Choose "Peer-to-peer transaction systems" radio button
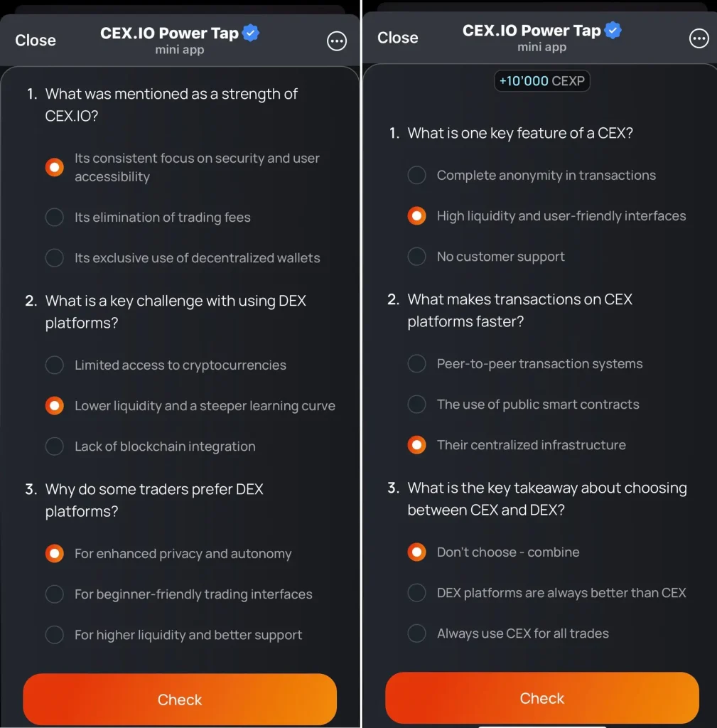Image resolution: width=717 pixels, height=728 pixels. pyautogui.click(x=417, y=364)
